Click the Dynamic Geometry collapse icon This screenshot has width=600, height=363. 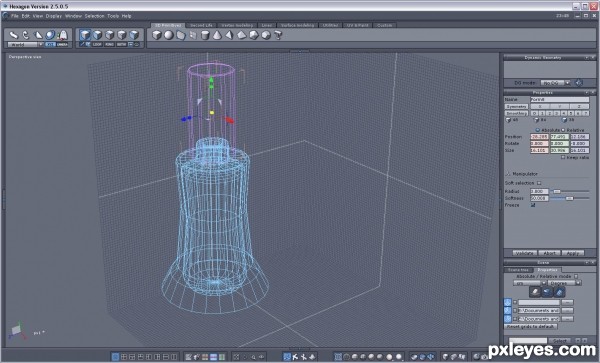[587, 58]
